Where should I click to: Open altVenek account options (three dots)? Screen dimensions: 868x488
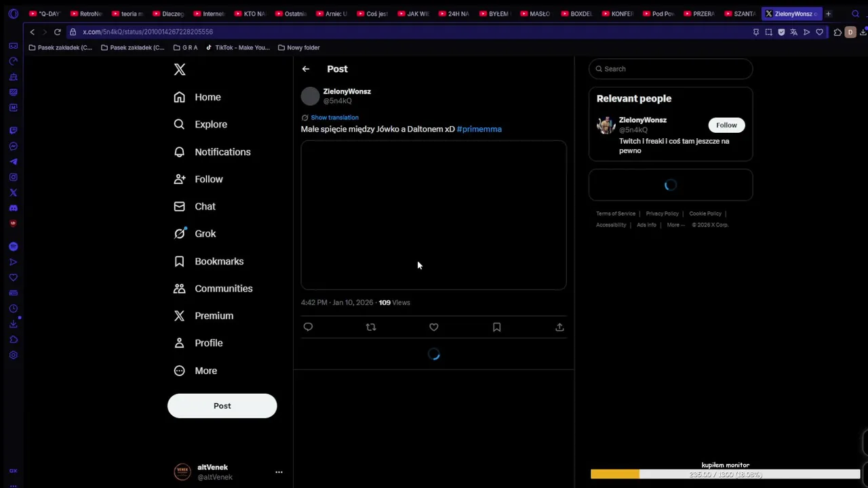pyautogui.click(x=279, y=472)
